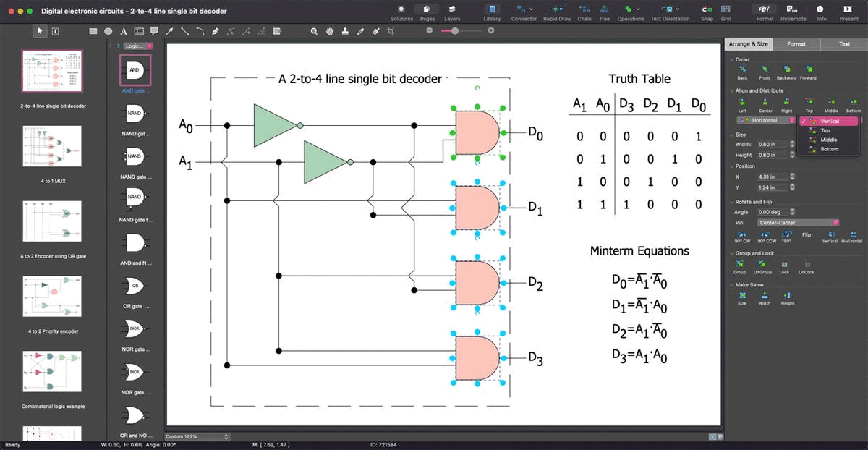Switch to the Text tab
The height and width of the screenshot is (450, 868).
tap(844, 44)
